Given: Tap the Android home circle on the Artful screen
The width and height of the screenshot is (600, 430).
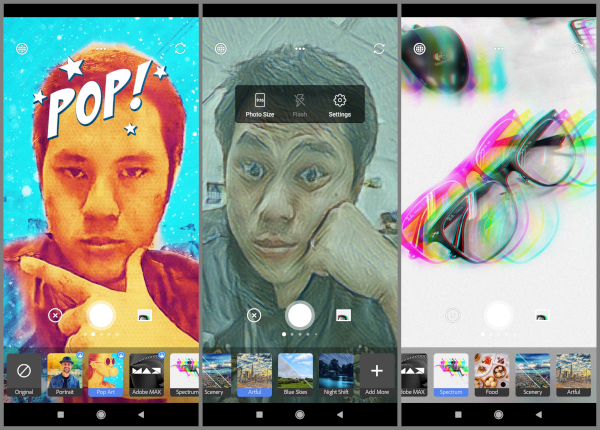Looking at the screenshot, I should tap(300, 414).
